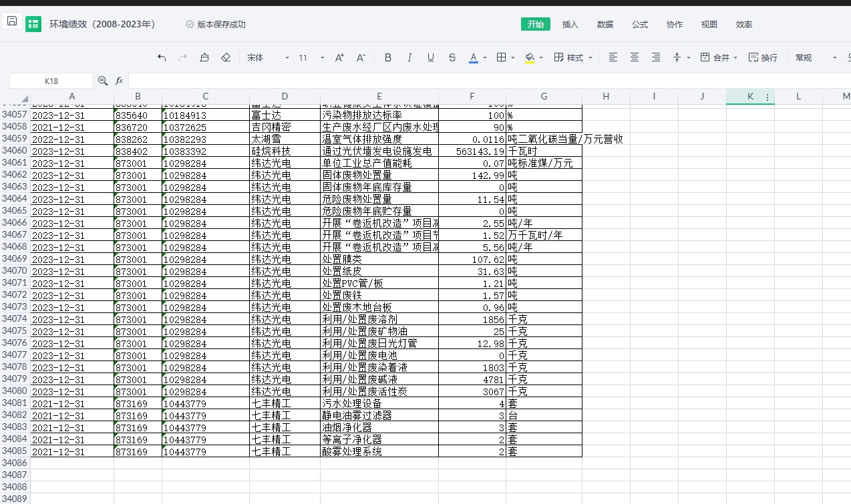The height and width of the screenshot is (504, 851).
Task: Click the green spreadsheet app icon
Action: 33,25
